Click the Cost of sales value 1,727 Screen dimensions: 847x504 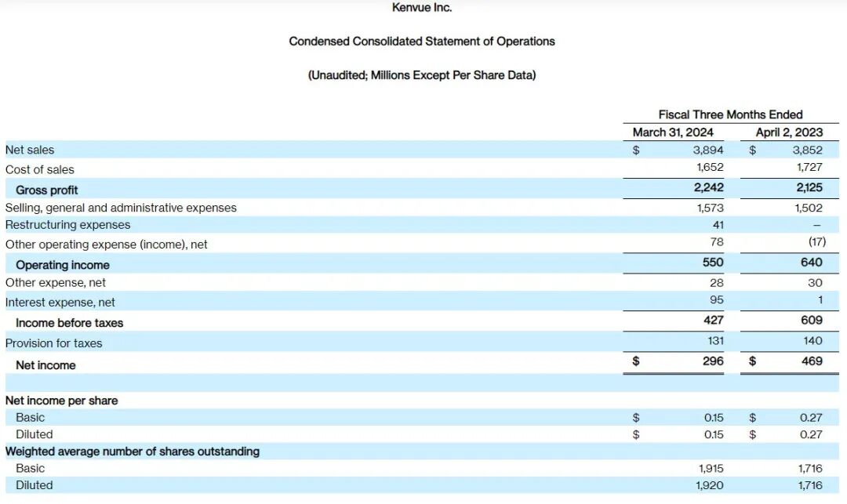[x=809, y=167]
